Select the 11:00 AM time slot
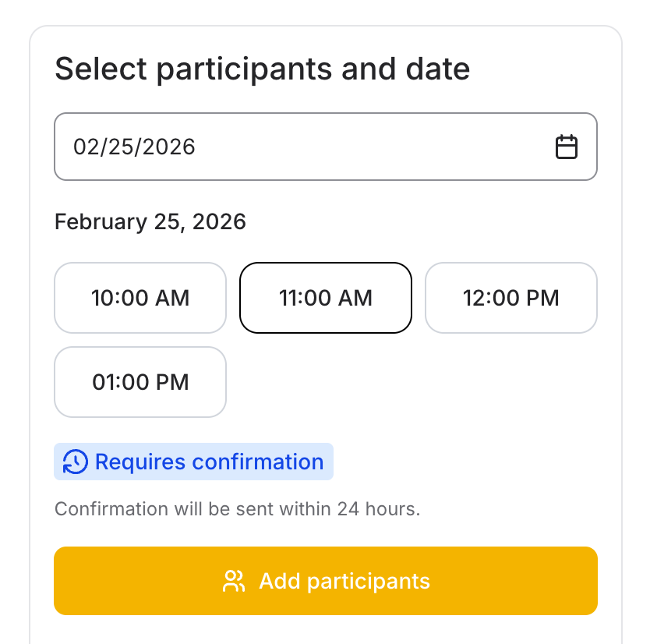 (x=326, y=298)
